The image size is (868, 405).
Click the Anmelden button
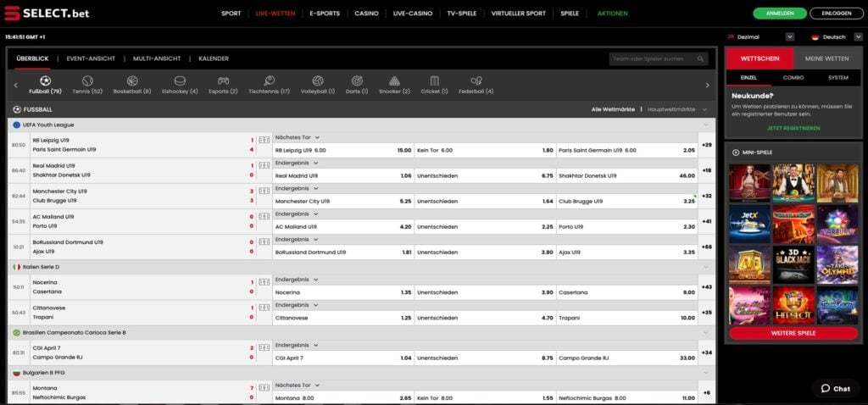[780, 14]
